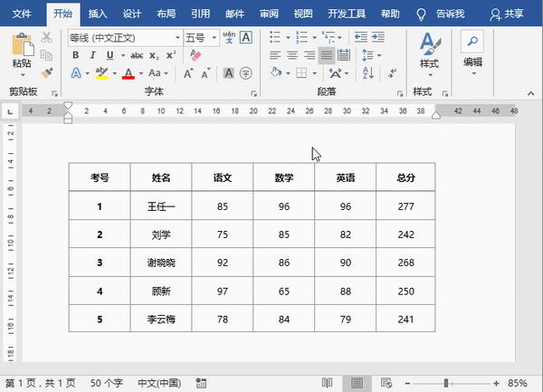The width and height of the screenshot is (543, 392).
Task: Switch to the 插入 Insert tab
Action: tap(98, 14)
